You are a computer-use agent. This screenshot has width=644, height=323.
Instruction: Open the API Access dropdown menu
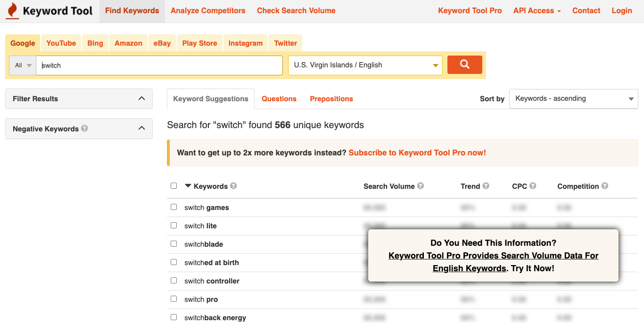(537, 11)
